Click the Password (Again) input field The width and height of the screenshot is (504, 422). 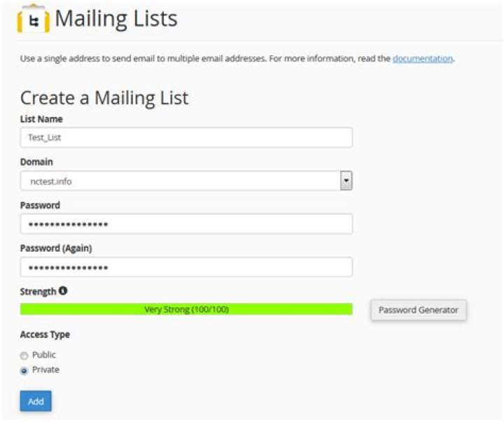(185, 267)
